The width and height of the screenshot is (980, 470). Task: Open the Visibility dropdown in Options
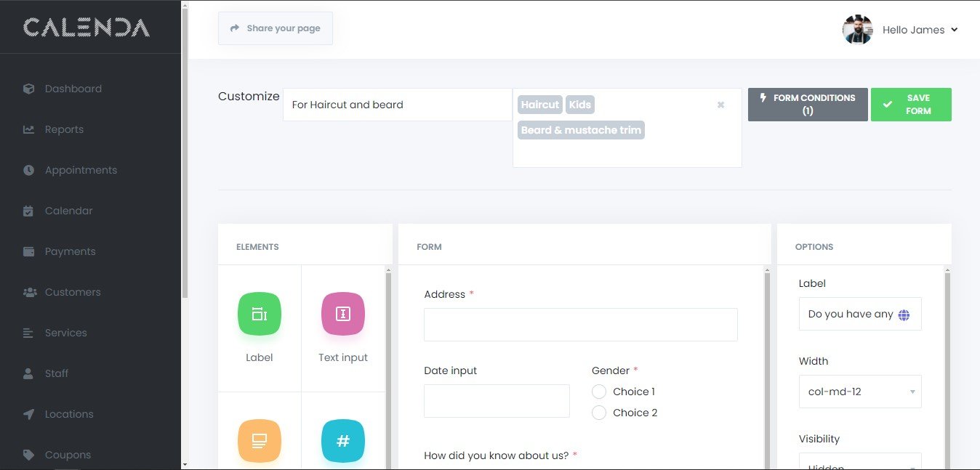coord(860,462)
